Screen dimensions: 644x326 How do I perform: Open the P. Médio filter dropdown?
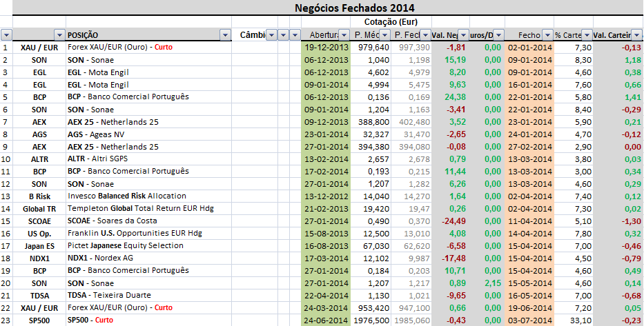[386, 34]
